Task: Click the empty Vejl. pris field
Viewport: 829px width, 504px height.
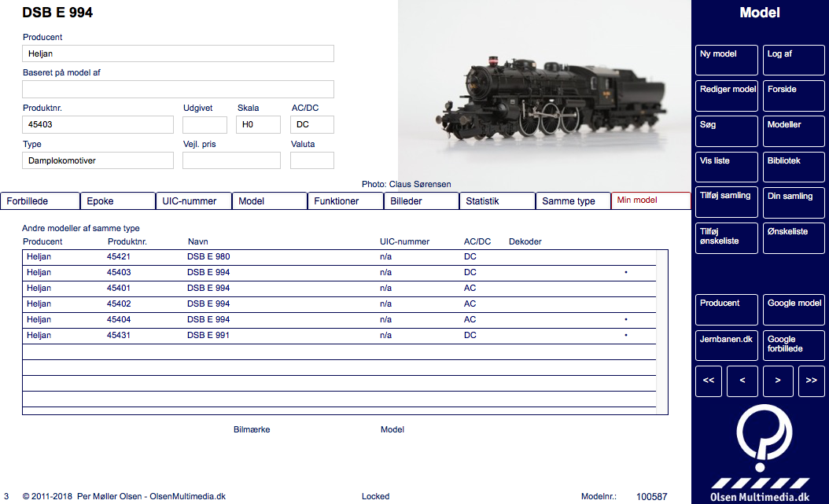Action: (x=231, y=160)
